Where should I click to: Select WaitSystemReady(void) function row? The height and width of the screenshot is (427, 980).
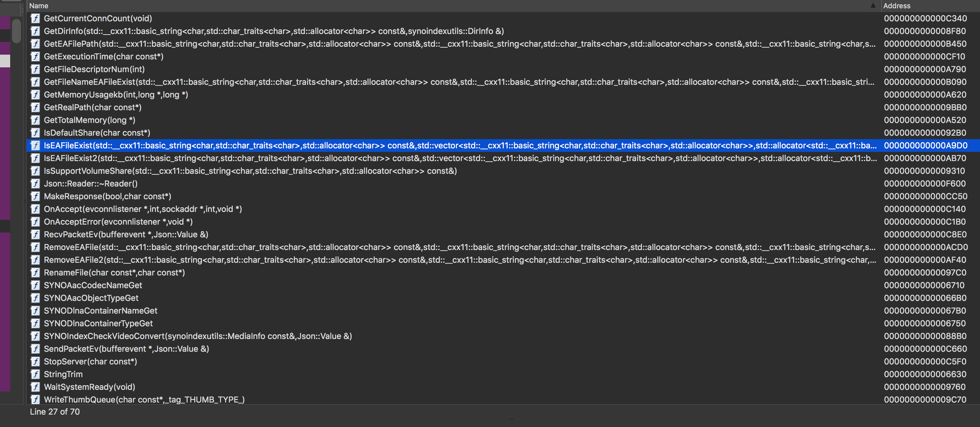(89, 387)
